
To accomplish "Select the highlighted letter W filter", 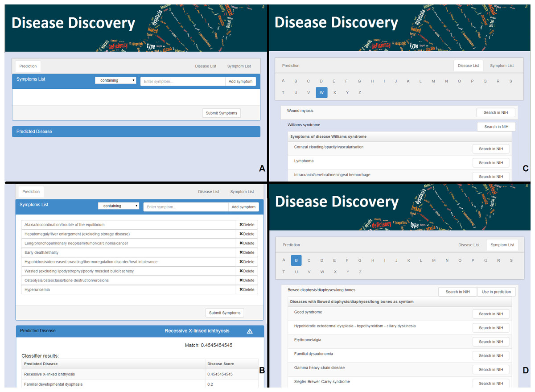I will click(321, 93).
